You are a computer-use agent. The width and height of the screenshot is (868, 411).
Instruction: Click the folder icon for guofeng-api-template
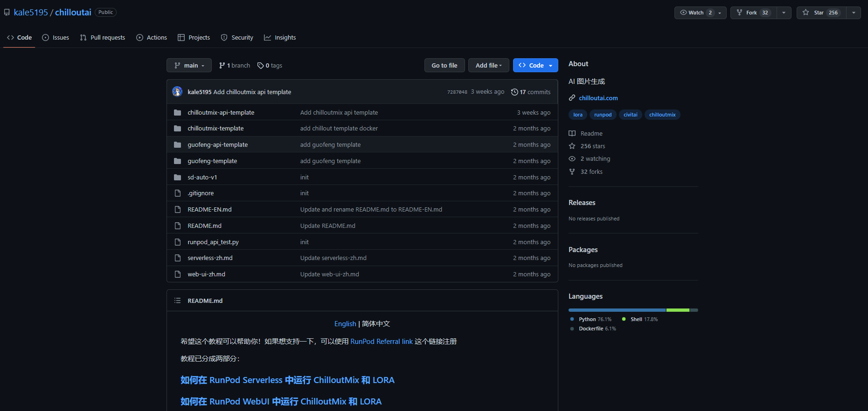pos(177,144)
